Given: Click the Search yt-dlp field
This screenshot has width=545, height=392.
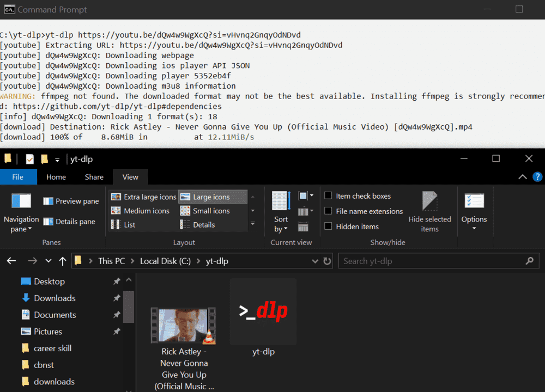Looking at the screenshot, I should [439, 261].
